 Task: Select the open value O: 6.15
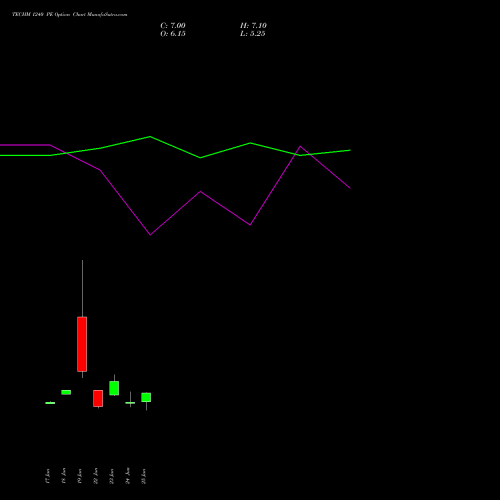(173, 34)
